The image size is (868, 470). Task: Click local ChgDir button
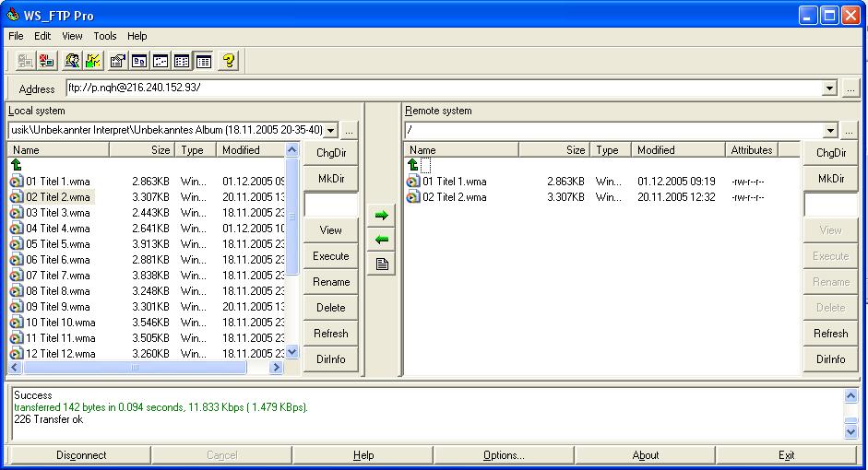331,153
